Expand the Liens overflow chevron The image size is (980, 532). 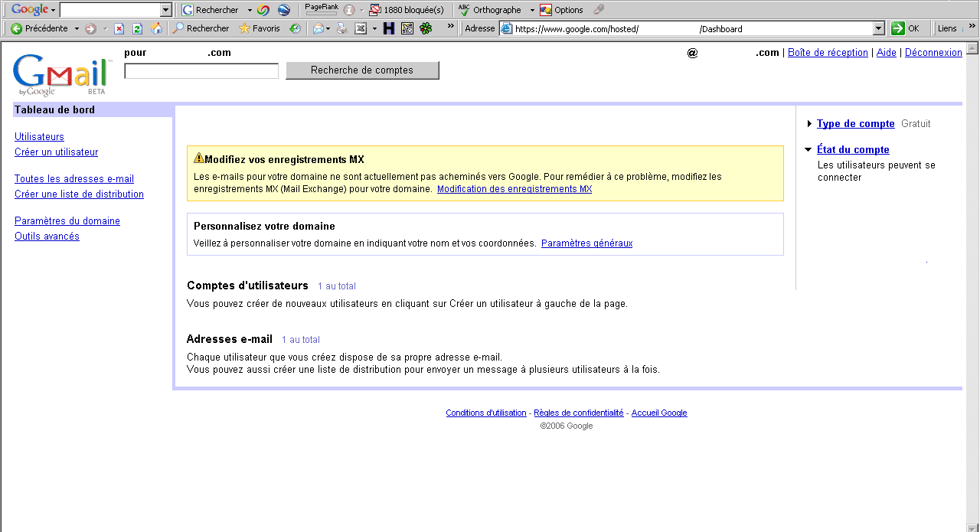[x=972, y=26]
